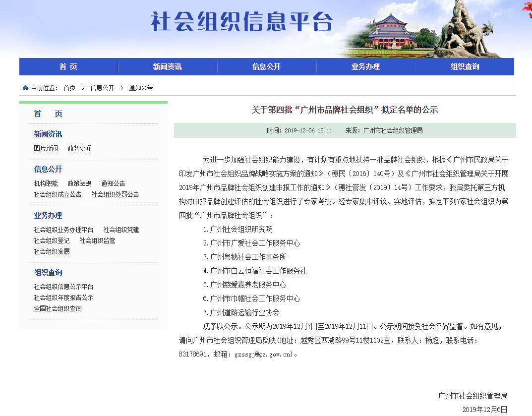Click list item 2.广州市广爱社会工作服务中心

(252, 243)
